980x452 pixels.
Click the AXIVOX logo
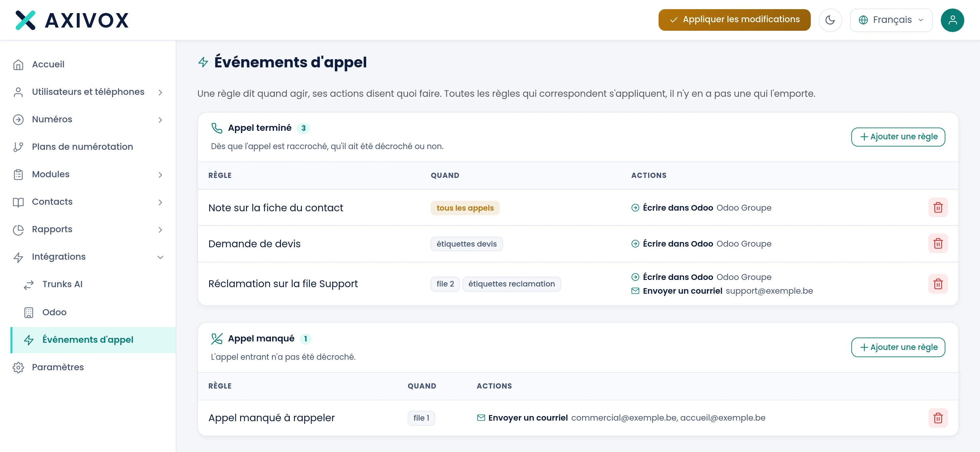pos(72,20)
